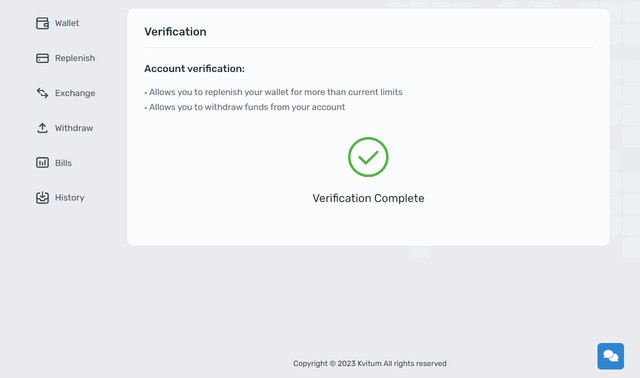Viewport: 640px width, 378px height.
Task: Click the Verification page heading
Action: [x=175, y=32]
